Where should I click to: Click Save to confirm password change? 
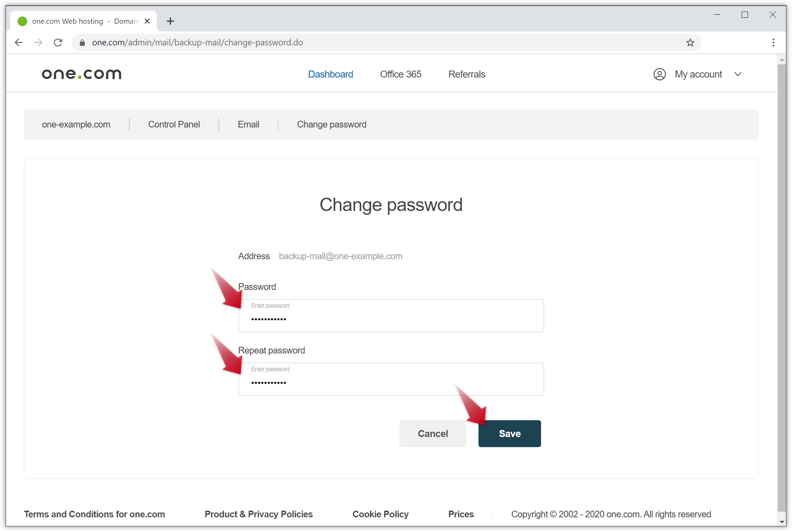coord(509,433)
